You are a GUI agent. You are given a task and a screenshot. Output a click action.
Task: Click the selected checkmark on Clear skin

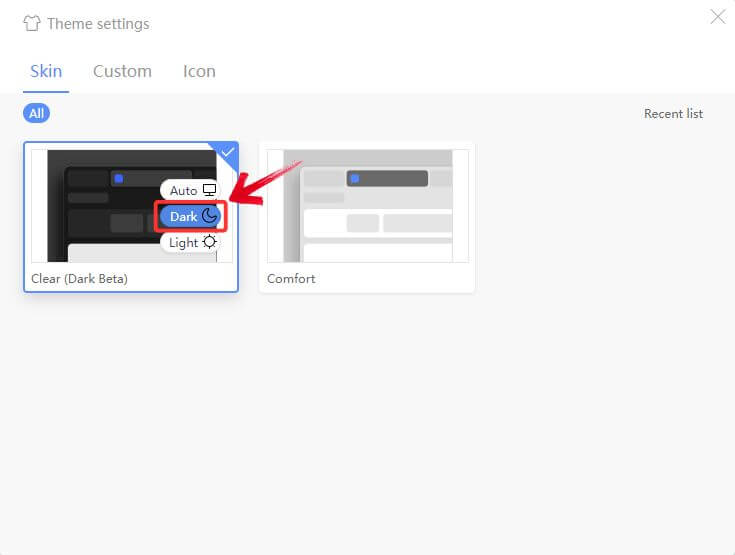coord(228,152)
